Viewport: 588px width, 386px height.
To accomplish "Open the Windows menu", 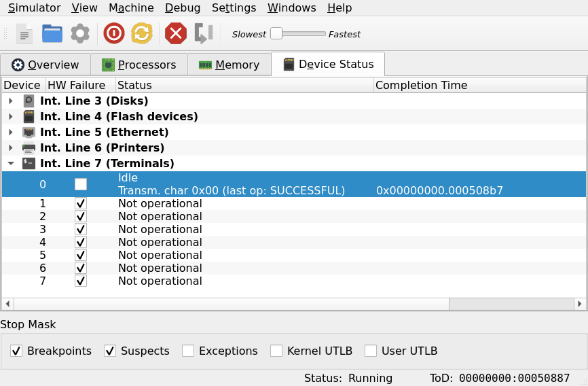I will point(292,8).
